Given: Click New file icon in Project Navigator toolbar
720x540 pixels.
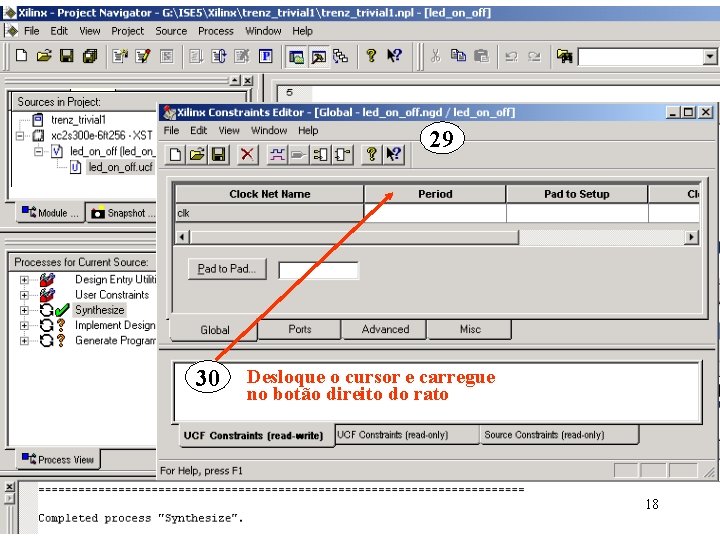Looking at the screenshot, I should (21, 56).
